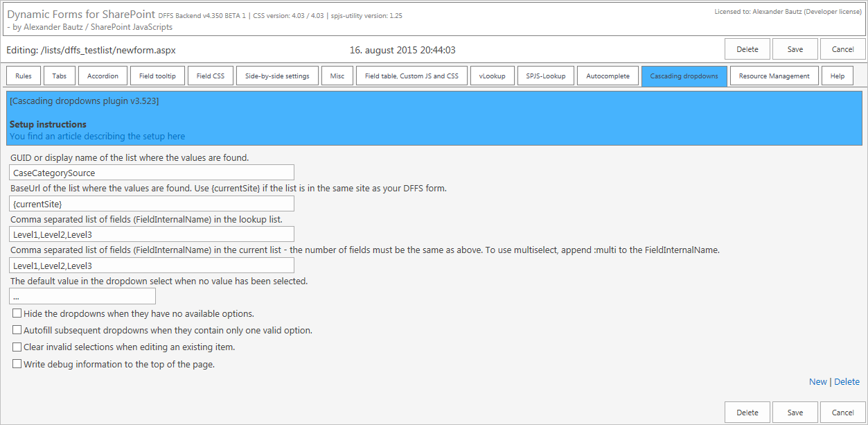Open the Side-by-side settings tab
The width and height of the screenshot is (868, 425).
(x=277, y=76)
